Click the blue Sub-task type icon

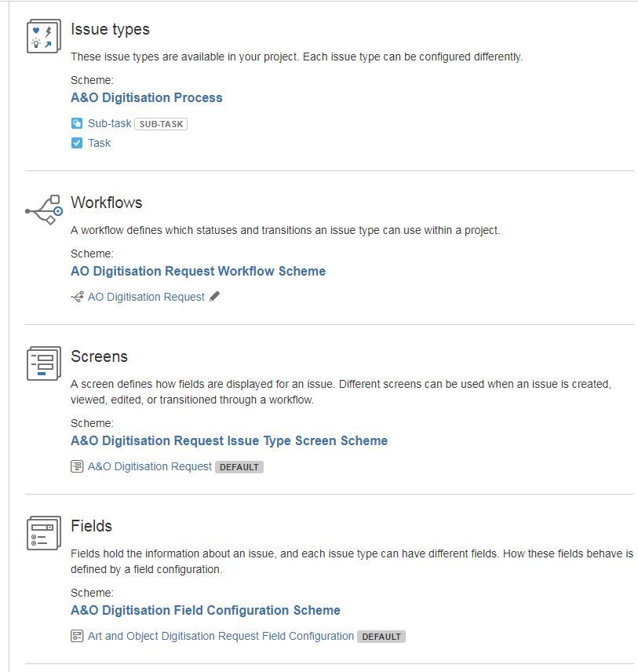(x=77, y=123)
